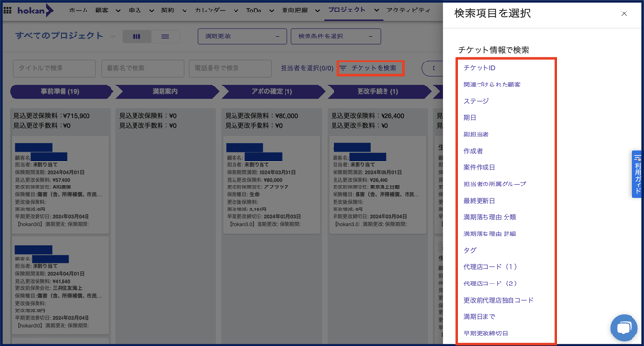Expand the カレンダー dropdown arrow
Viewport: 644px width, 346px height.
coord(235,11)
